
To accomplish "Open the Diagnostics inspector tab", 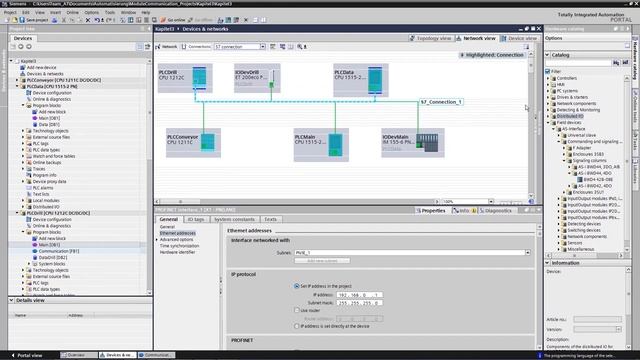I will coord(495,211).
